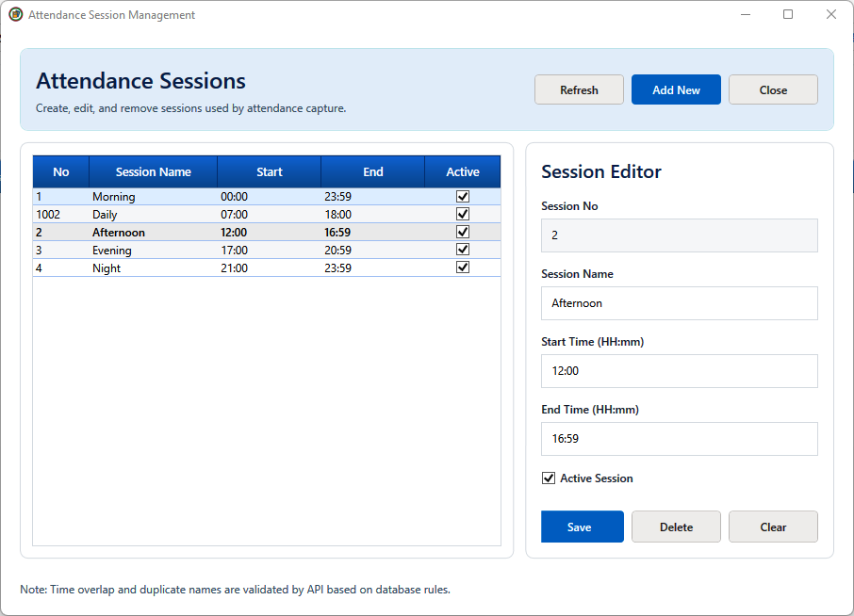Click the 07:00 start time cell
The image size is (854, 616).
[269, 215]
